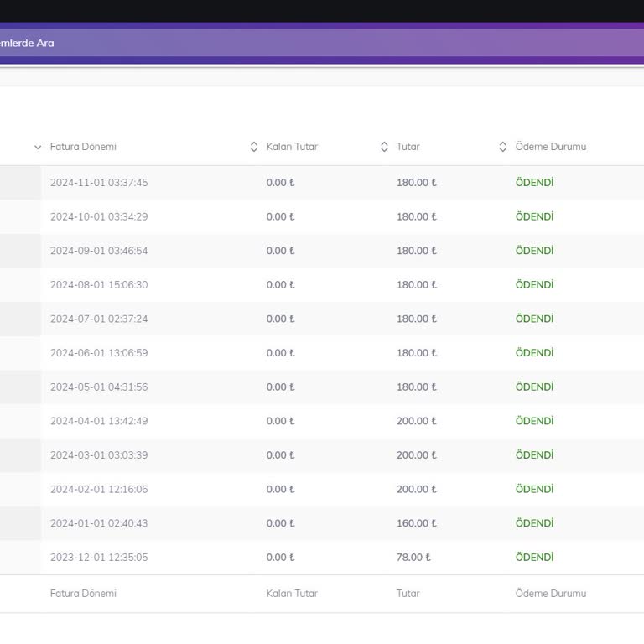Click ÖDENDİ status in 2023-12-01 row

click(534, 558)
